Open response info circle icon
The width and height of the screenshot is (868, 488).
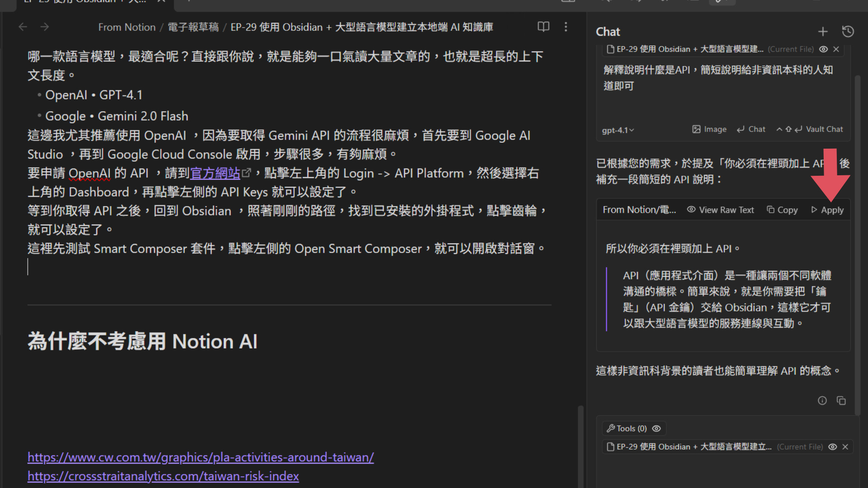coord(822,401)
